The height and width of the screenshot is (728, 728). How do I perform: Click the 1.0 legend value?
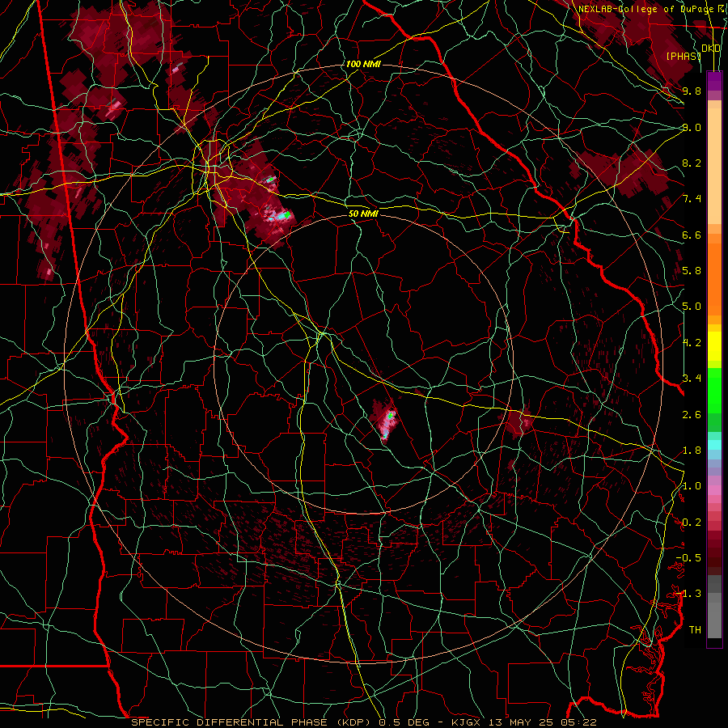click(692, 485)
